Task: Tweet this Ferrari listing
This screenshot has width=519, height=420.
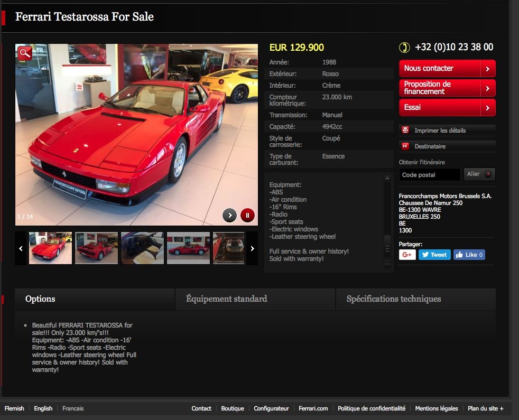Action: (434, 255)
